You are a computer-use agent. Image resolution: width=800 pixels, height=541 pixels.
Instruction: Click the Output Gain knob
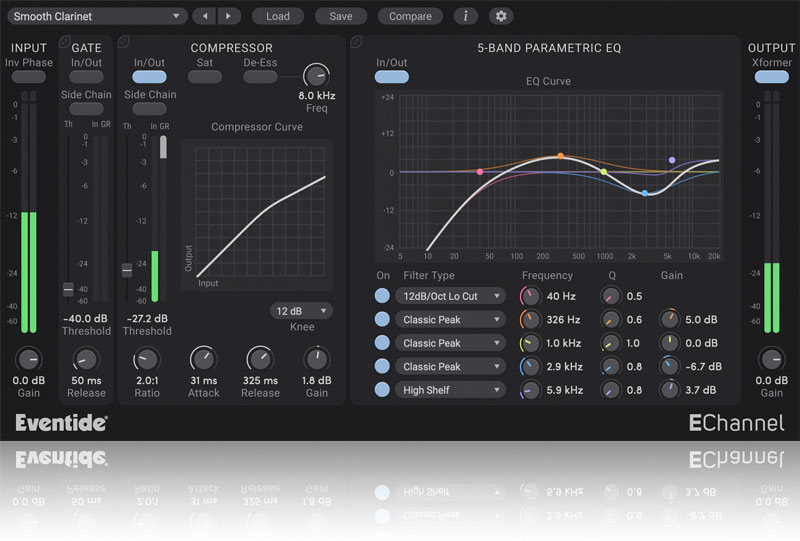770,360
